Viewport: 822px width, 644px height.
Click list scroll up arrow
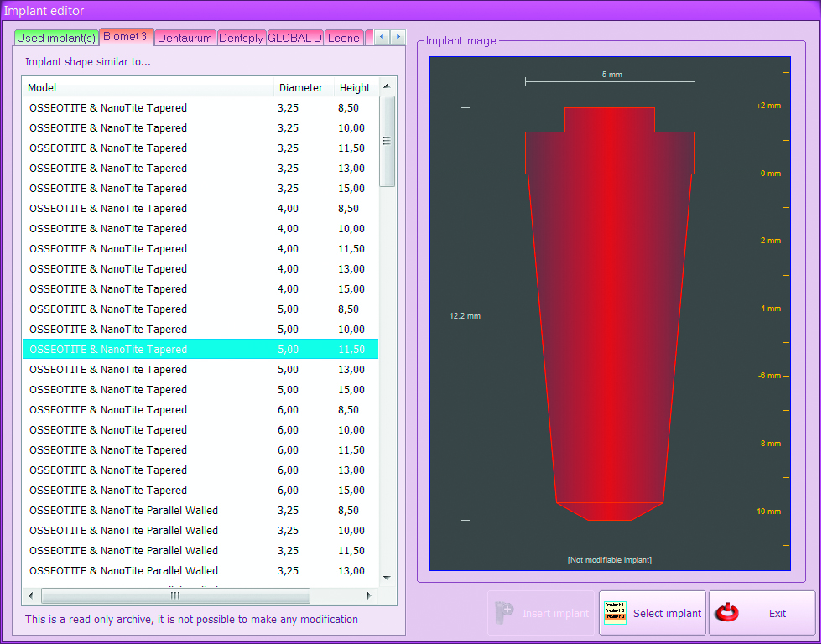[387, 86]
